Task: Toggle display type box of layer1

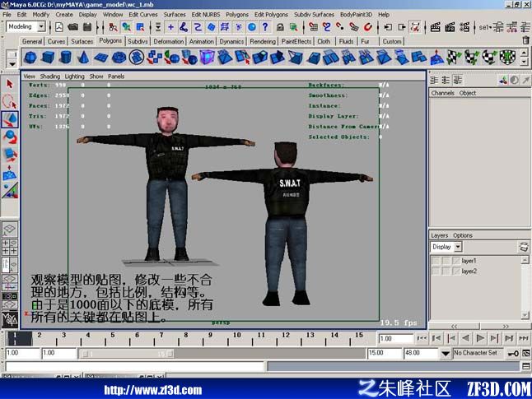Action: point(446,261)
